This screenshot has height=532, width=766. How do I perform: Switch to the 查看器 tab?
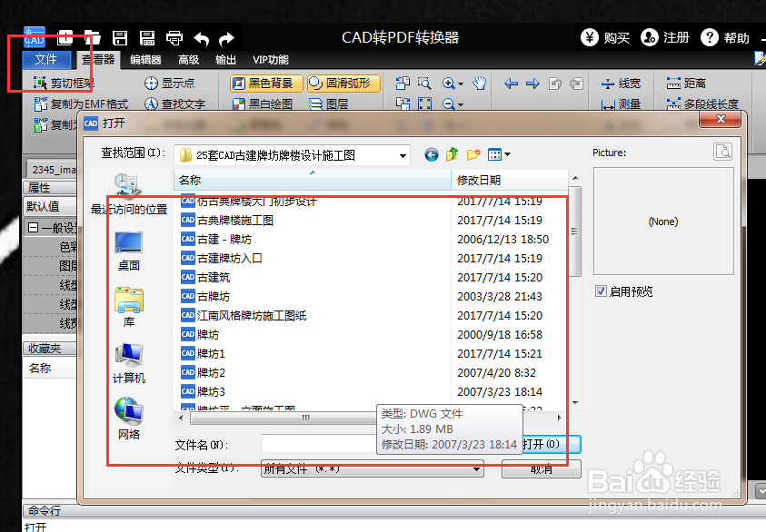[x=98, y=60]
